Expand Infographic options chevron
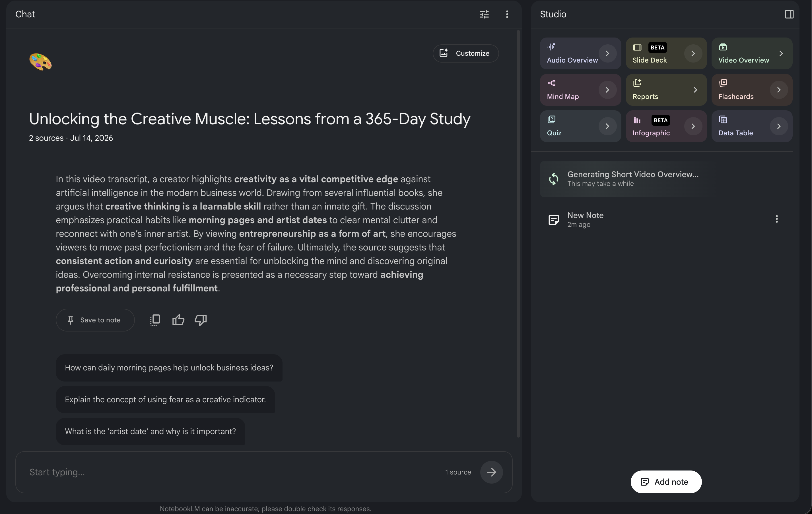The height and width of the screenshot is (514, 812). click(x=693, y=126)
